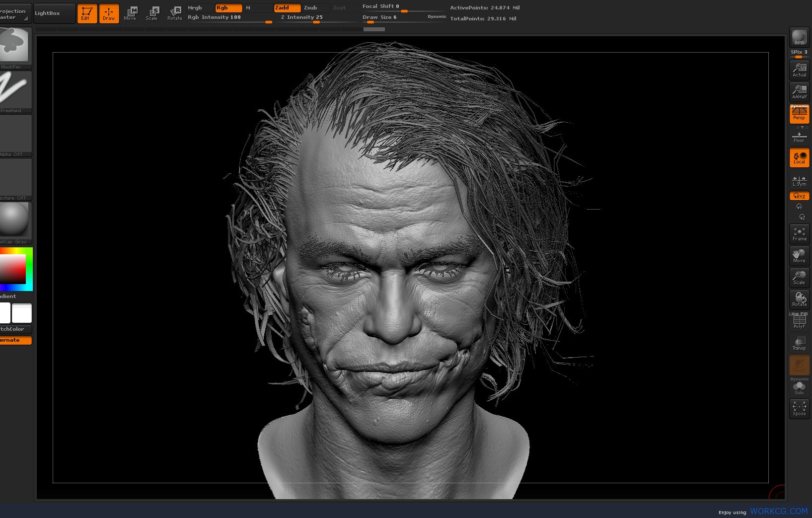Pick a color in the color picker

click(15, 269)
